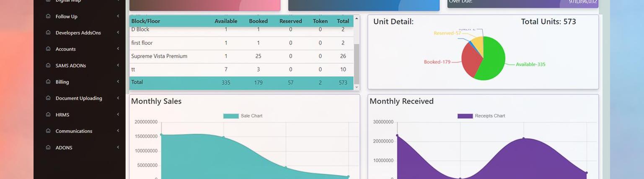Expand the HRMS menu chevron

click(118, 114)
